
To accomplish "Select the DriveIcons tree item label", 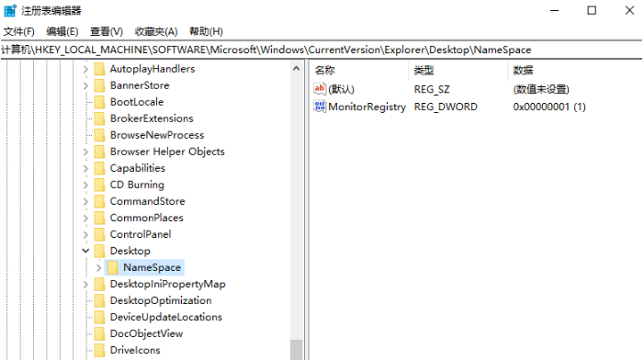I will 135,350.
